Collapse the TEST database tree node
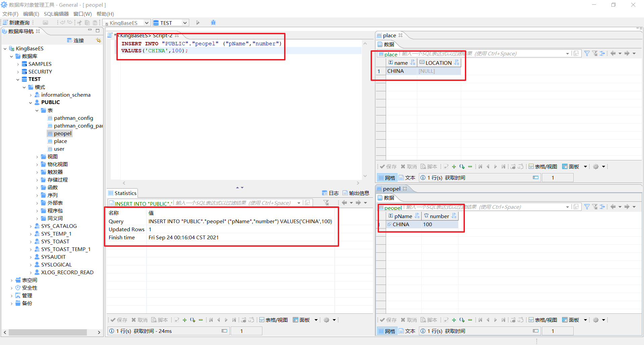 pos(18,80)
